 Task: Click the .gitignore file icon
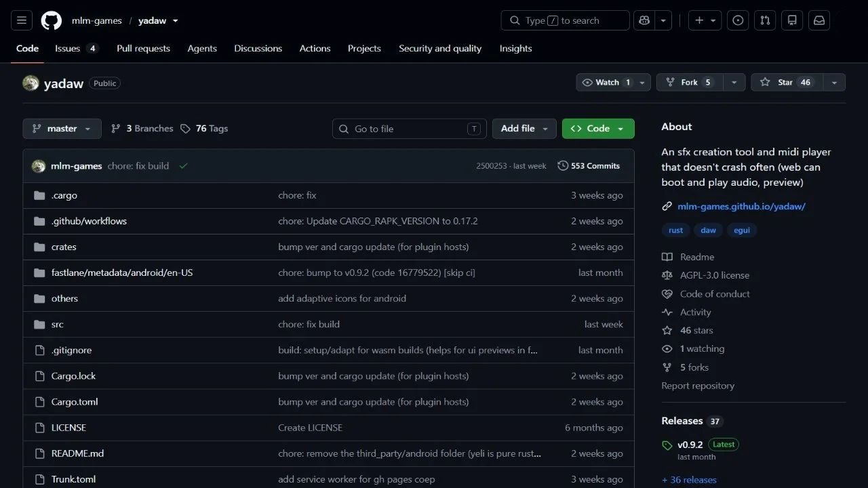tap(39, 350)
